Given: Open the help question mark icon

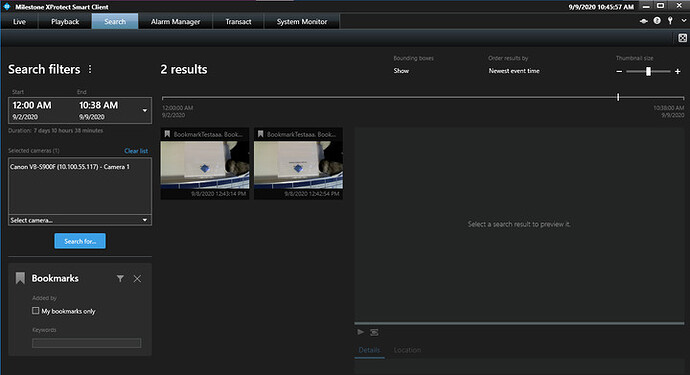Looking at the screenshot, I should (657, 21).
